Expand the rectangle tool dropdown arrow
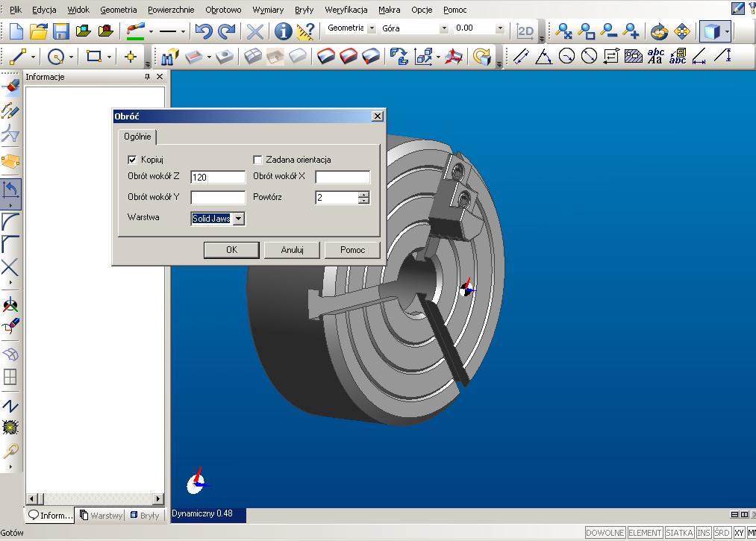The width and height of the screenshot is (756, 541). point(109,57)
